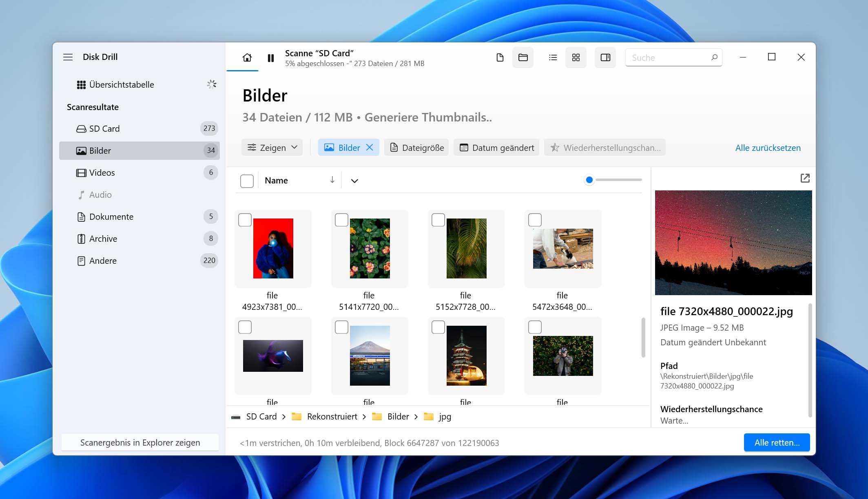Select the palm leaves thumbnail
The height and width of the screenshot is (499, 868).
[467, 248]
